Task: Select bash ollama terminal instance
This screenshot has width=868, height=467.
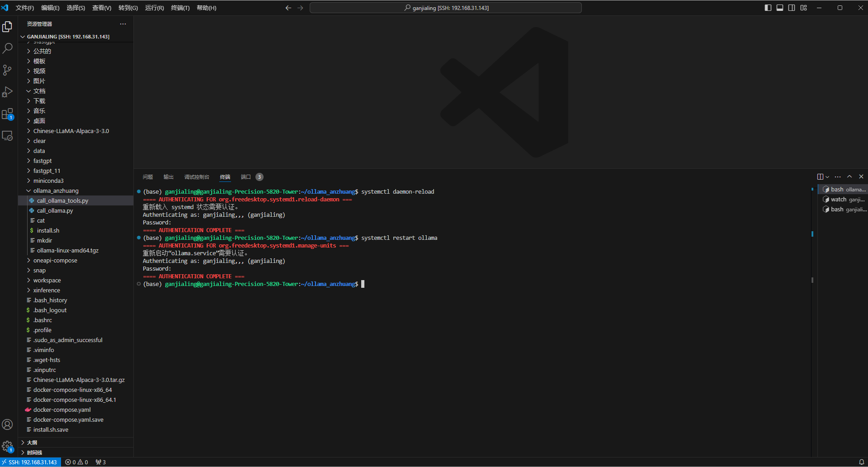Action: [x=844, y=190]
